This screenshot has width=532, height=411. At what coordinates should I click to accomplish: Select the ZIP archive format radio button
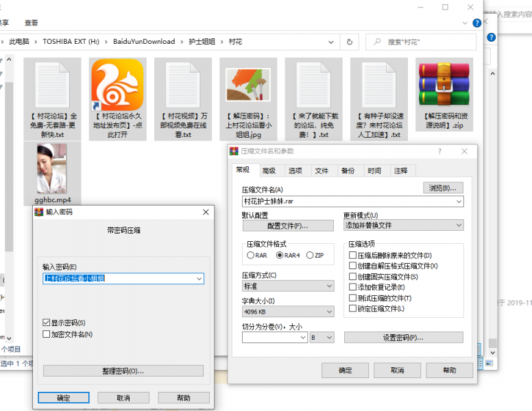[310, 256]
